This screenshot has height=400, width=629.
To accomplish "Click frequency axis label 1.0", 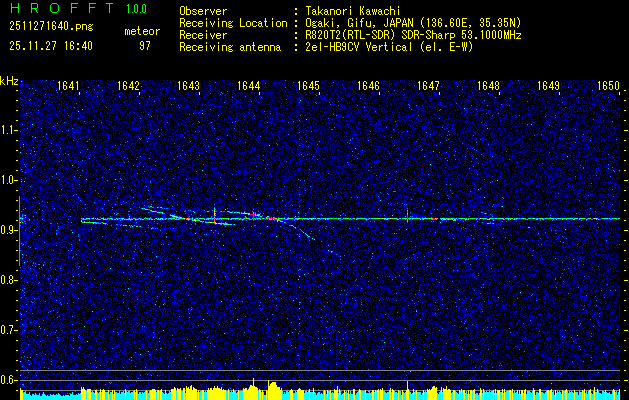I will click(8, 180).
